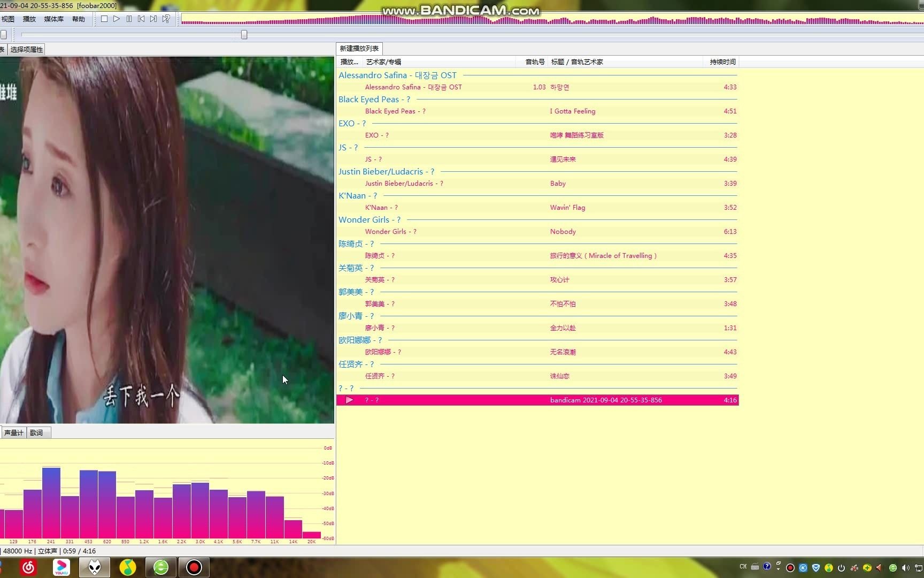Switch to the 声量计 tab
Screen dimensions: 924x578
tap(13, 432)
